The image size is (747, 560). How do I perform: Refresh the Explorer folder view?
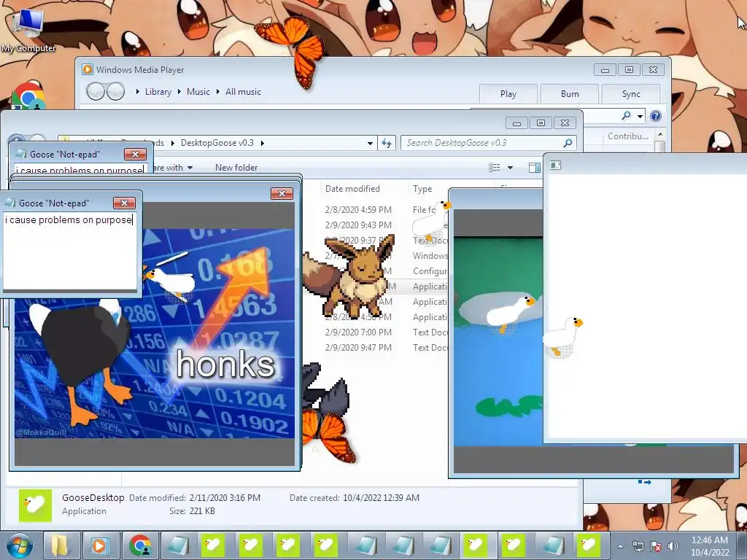[387, 143]
